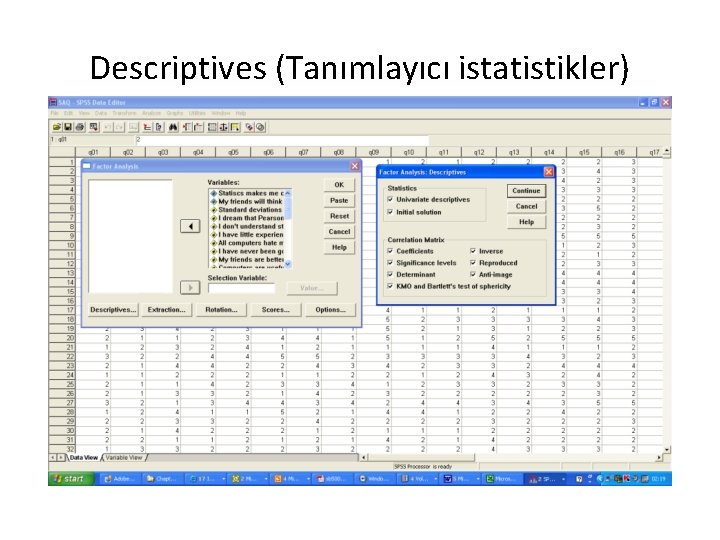
Task: Open the Dialog Recall toolbar icon
Action: point(95,127)
